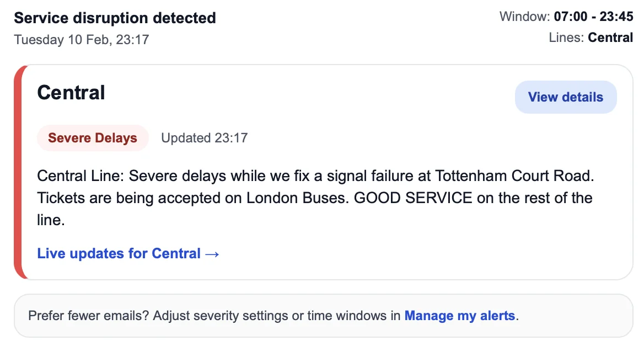The height and width of the screenshot is (351, 644).
Task: Click the Service disruption detected header
Action: click(x=115, y=18)
